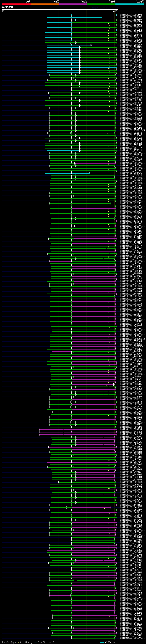Select the UniRef100_Q9EP88 label

[x=131, y=311]
